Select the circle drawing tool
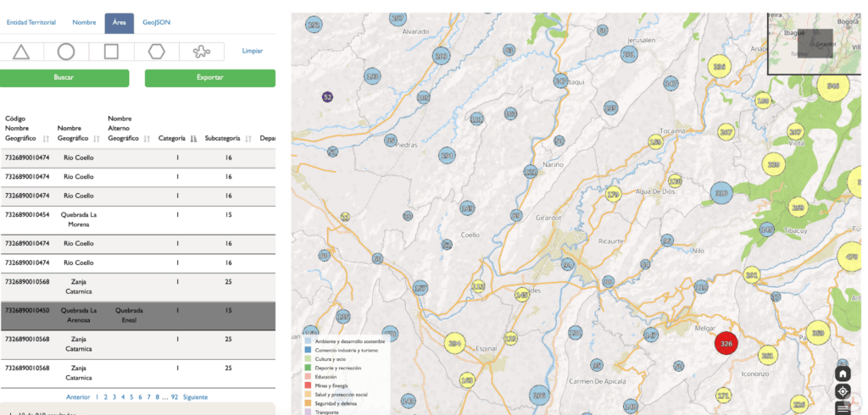The height and width of the screenshot is (415, 868). [x=66, y=52]
